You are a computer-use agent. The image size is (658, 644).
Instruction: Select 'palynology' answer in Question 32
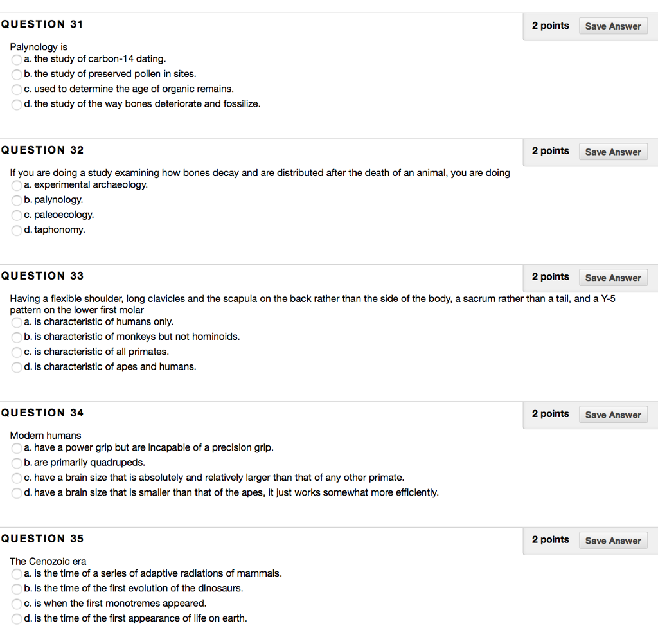16,201
